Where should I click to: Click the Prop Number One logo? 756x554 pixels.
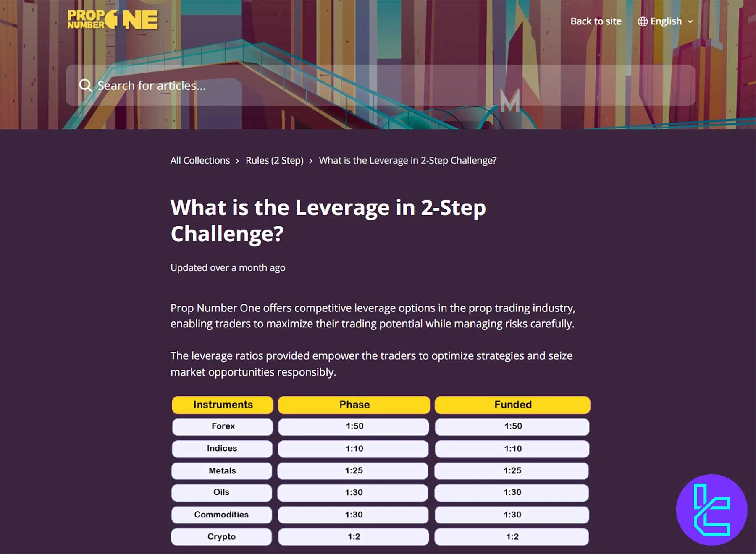pyautogui.click(x=113, y=20)
